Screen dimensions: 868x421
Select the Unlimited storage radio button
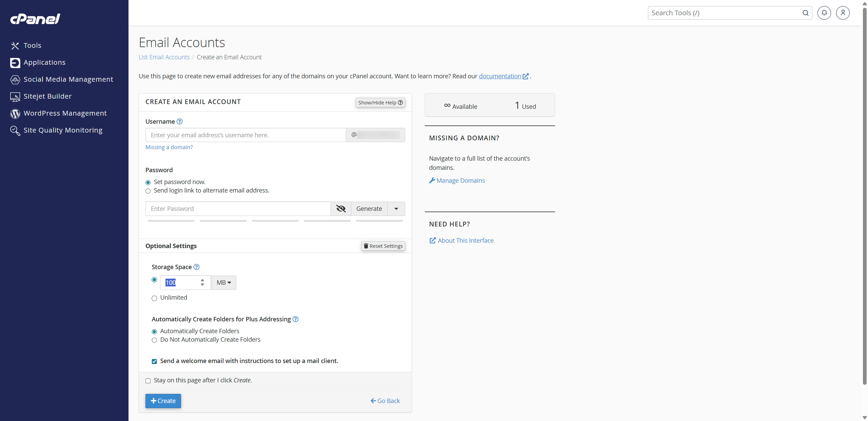click(x=154, y=298)
